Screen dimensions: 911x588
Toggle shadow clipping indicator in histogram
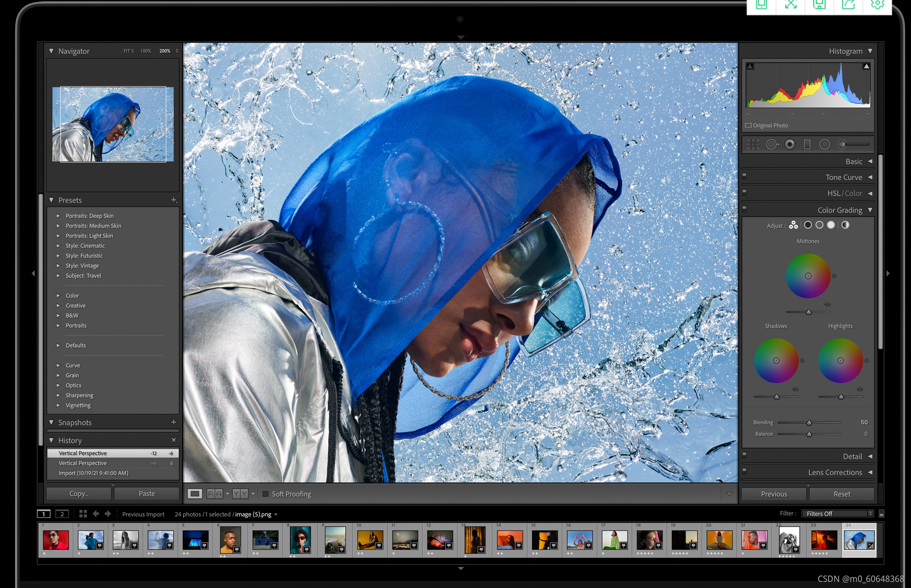click(750, 66)
